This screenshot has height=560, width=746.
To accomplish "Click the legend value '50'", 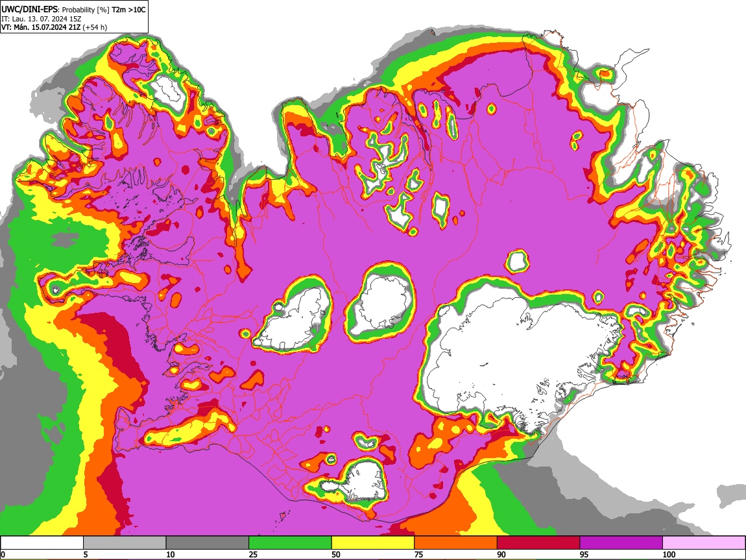I will click(336, 554).
